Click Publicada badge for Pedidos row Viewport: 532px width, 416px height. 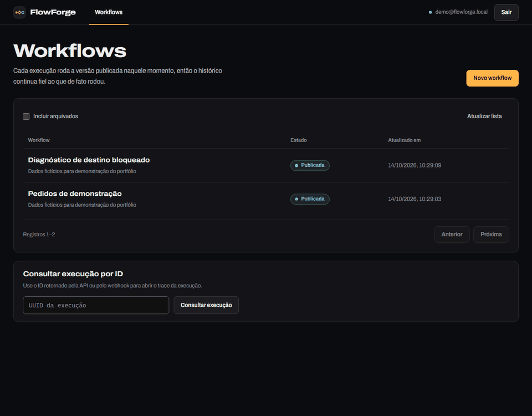(310, 199)
